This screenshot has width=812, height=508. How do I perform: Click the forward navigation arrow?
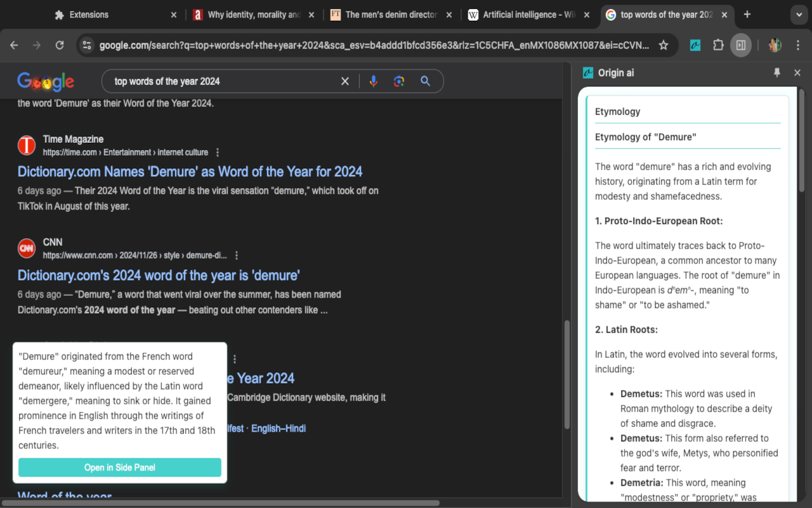click(37, 45)
